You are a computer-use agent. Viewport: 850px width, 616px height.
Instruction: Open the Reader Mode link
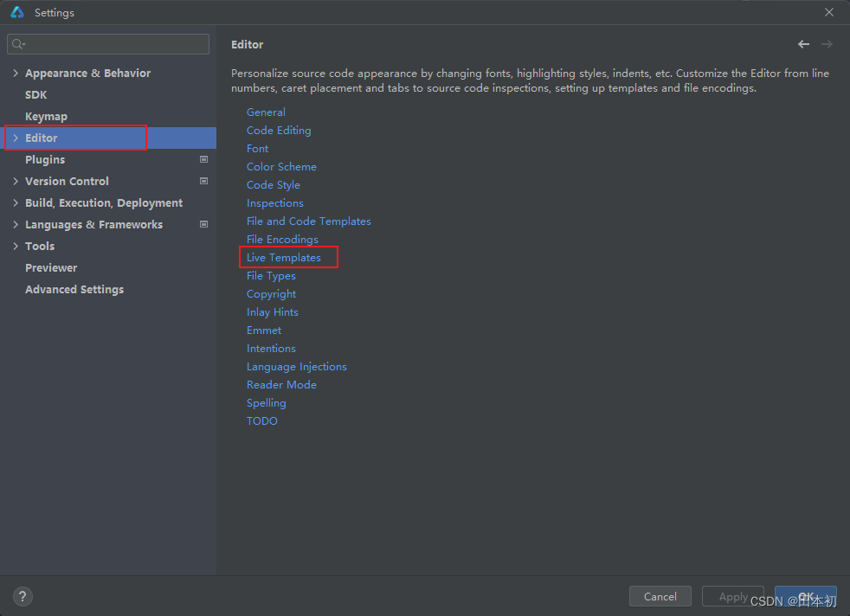281,385
